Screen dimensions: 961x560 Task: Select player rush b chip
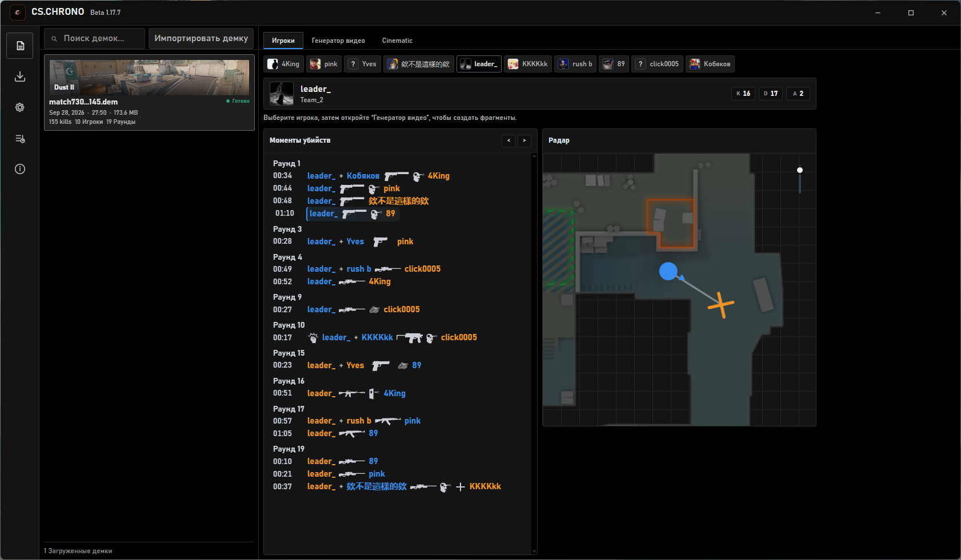[x=575, y=64]
